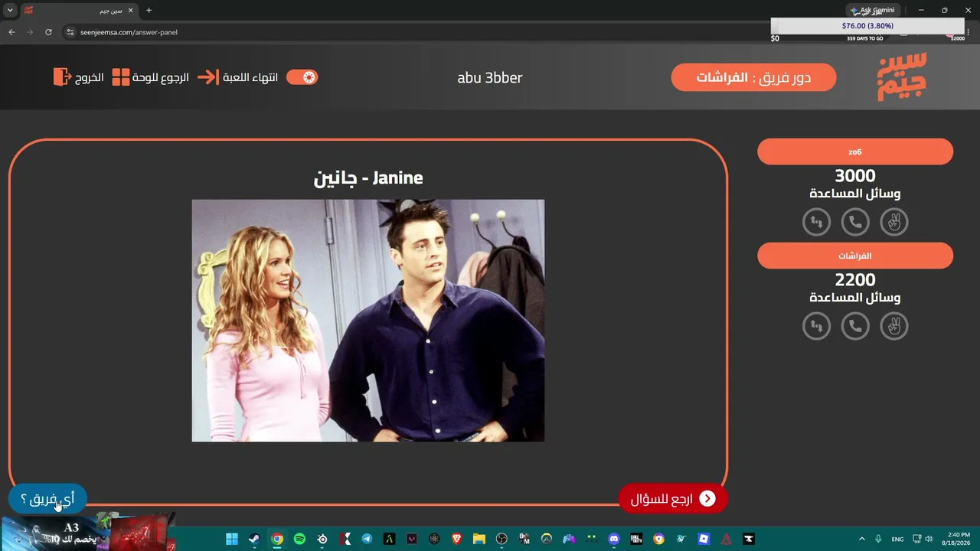Click the exit door icon
Image resolution: width=980 pixels, height=551 pixels.
(62, 77)
